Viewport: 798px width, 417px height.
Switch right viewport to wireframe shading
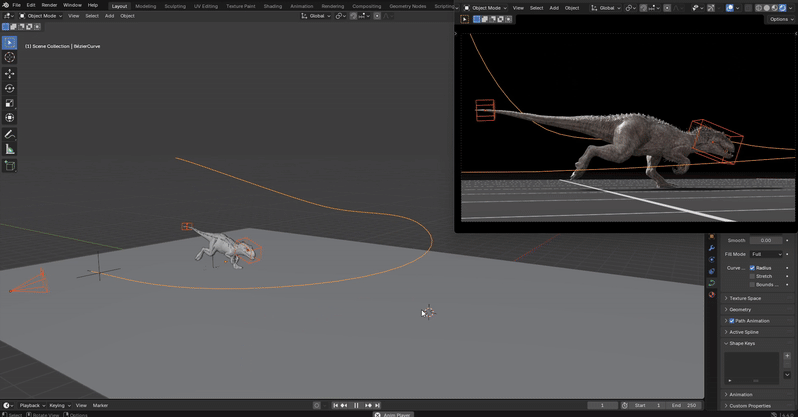759,8
